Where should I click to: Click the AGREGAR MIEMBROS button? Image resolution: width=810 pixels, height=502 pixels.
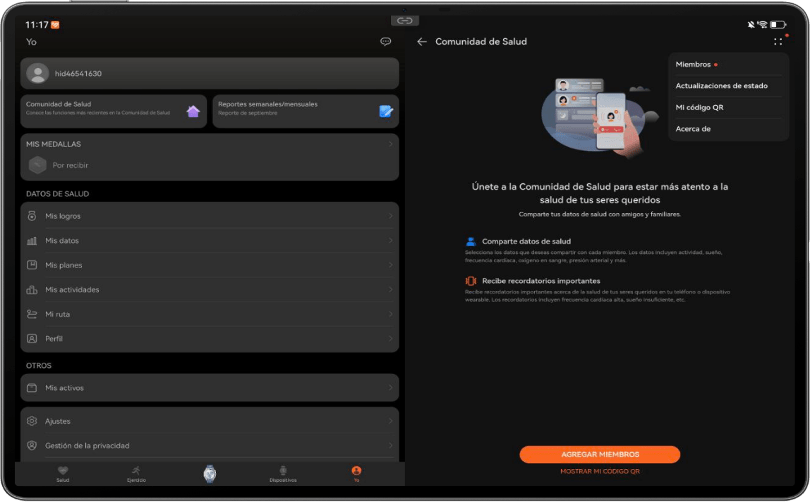coord(600,454)
